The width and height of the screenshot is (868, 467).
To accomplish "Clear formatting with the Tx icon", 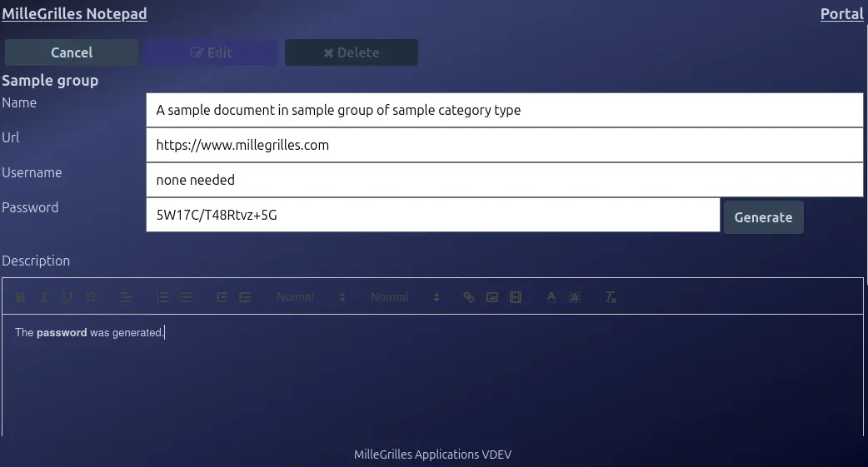I will point(611,297).
